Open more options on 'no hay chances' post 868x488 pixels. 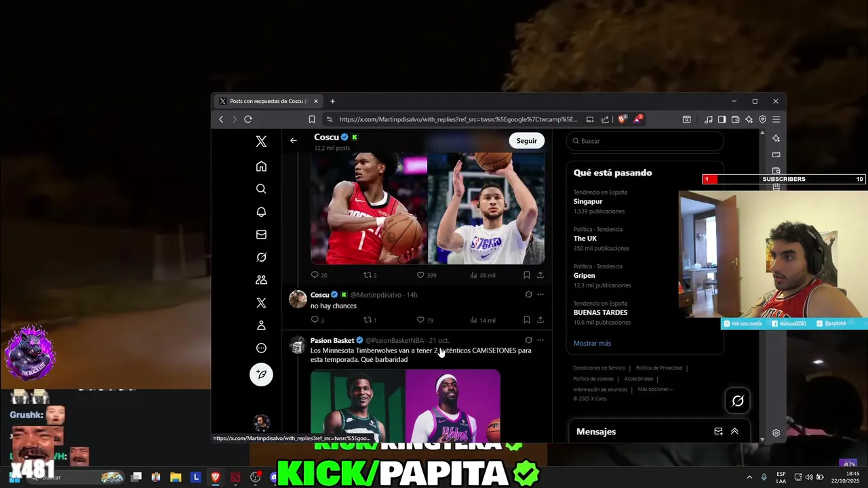(x=540, y=295)
